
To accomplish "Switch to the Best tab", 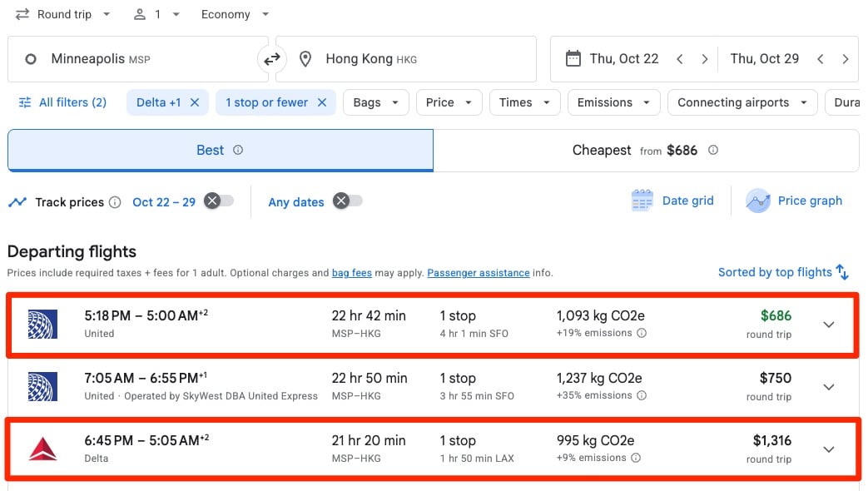I will pyautogui.click(x=221, y=150).
